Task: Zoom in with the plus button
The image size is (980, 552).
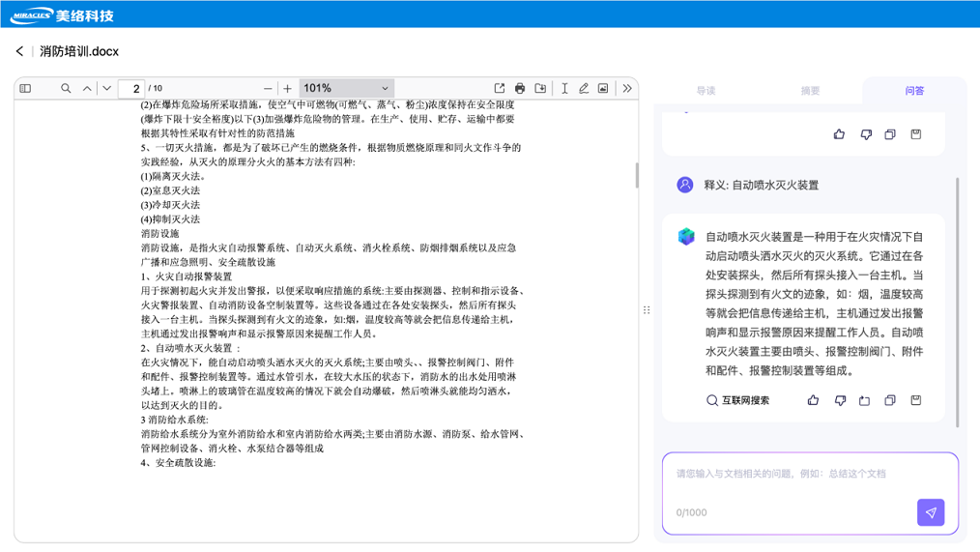Action: pos(287,88)
